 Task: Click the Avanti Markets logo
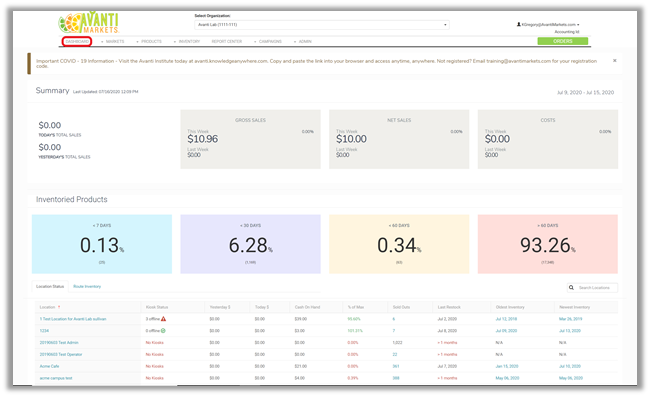89,23
